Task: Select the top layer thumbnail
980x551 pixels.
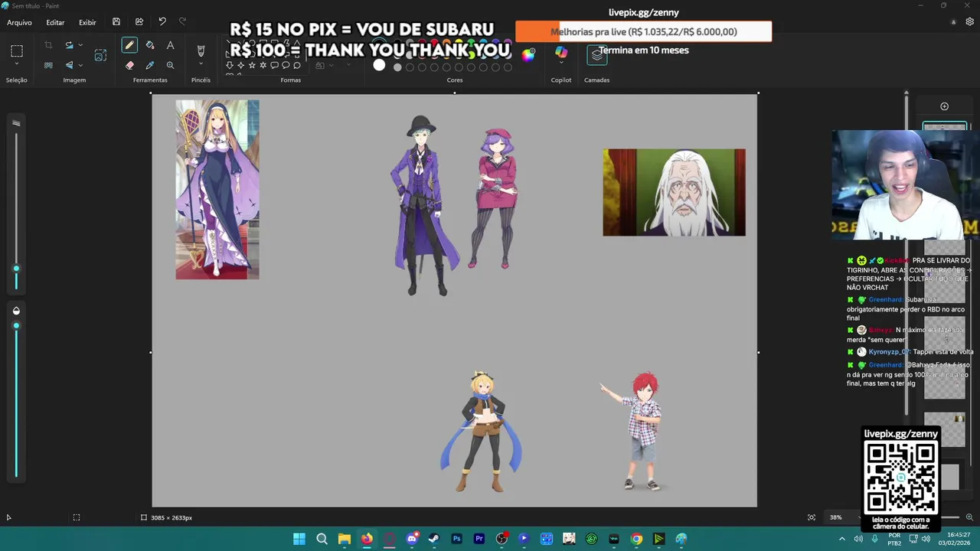Action: pos(945,127)
